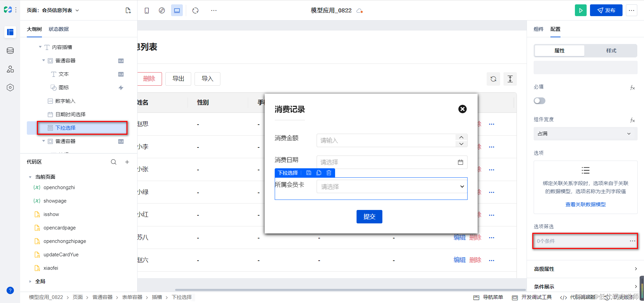Viewport: 644px width, 303px height.
Task: Click the calendar icon in 消费日期 field
Action: point(461,162)
